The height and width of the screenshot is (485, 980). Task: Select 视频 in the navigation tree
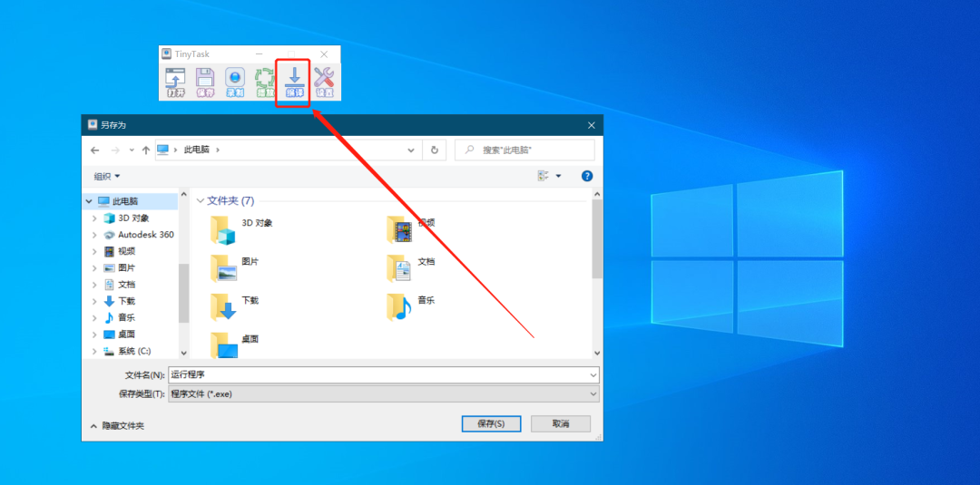pos(126,251)
